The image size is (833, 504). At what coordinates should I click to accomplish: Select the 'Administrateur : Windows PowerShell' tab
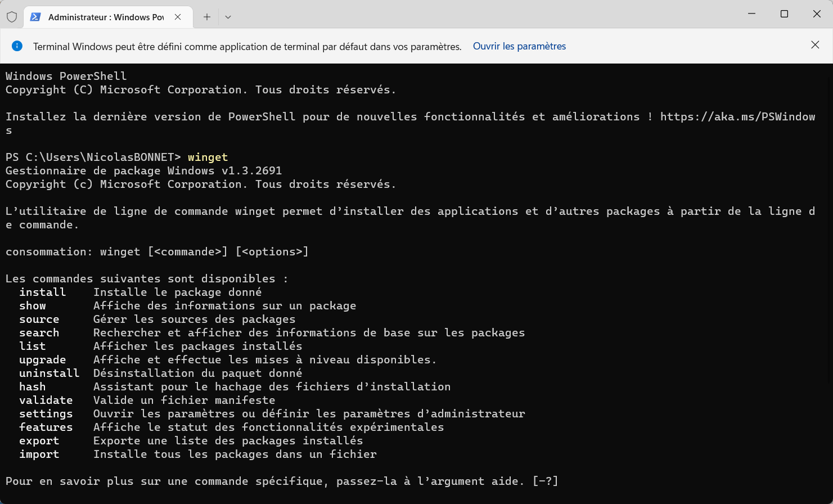tap(106, 17)
